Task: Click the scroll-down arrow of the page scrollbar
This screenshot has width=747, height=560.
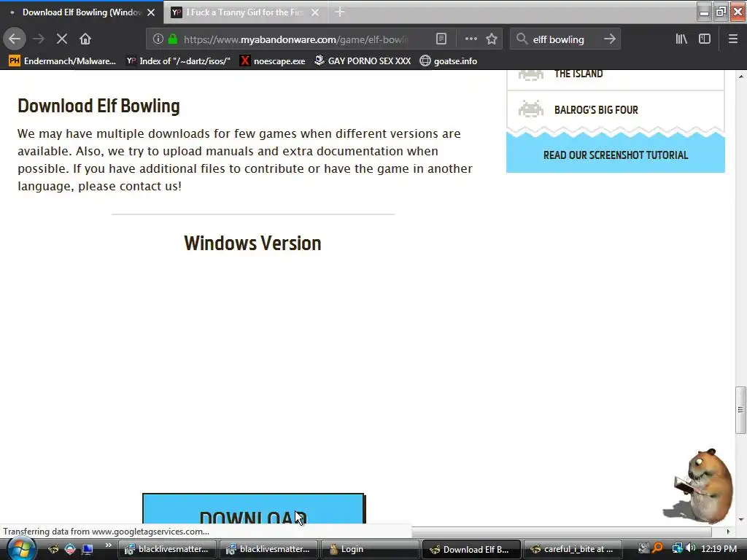Action: click(740, 519)
